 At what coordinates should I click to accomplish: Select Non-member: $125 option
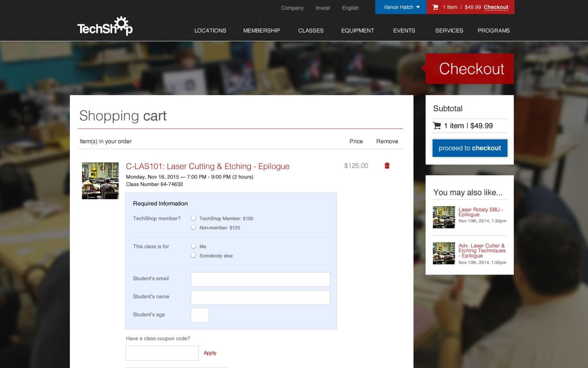click(x=193, y=227)
